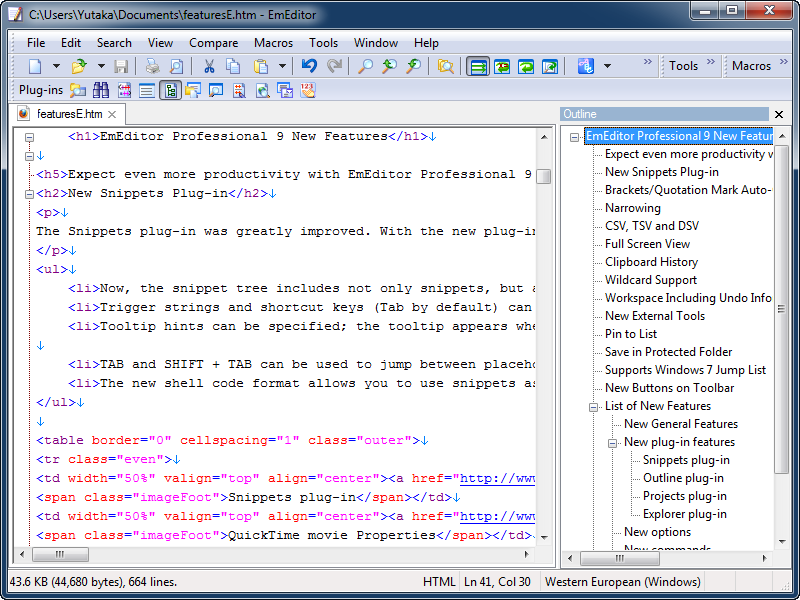The image size is (800, 600).
Task: Open the configuration selector dropdown arrow
Action: click(x=607, y=66)
